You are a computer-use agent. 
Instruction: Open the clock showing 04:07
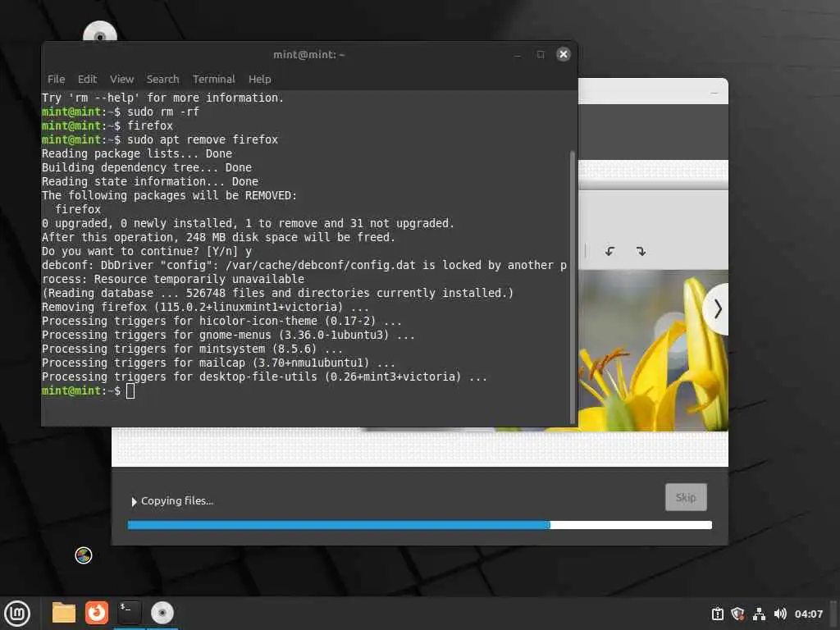pyautogui.click(x=808, y=614)
